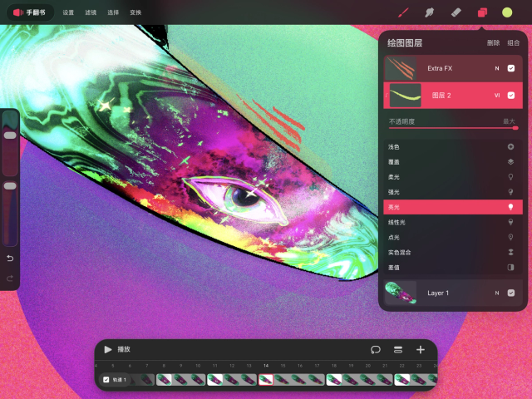The image size is (532, 399).
Task: Click the 覆盖 stacked layers icon
Action: coord(510,162)
